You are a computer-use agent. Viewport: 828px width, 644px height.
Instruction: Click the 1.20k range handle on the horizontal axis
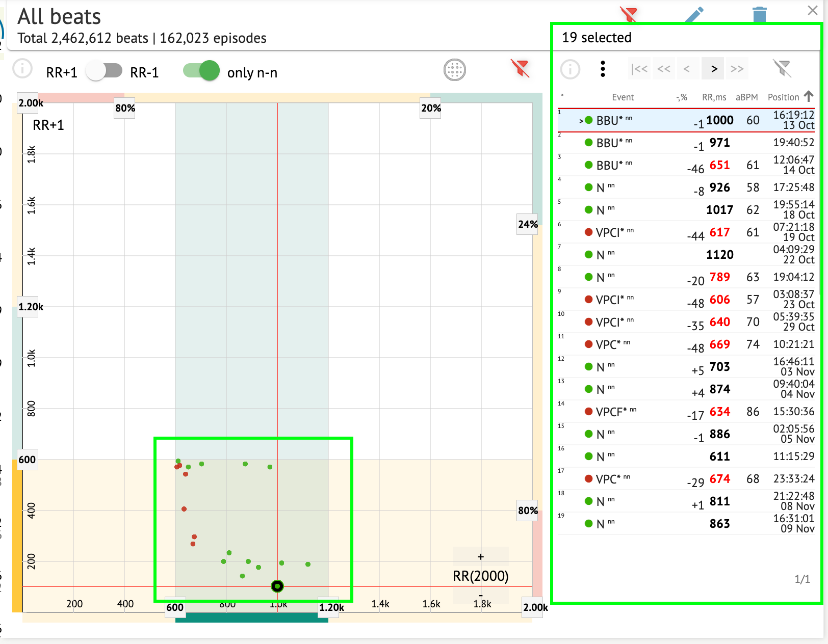[331, 607]
